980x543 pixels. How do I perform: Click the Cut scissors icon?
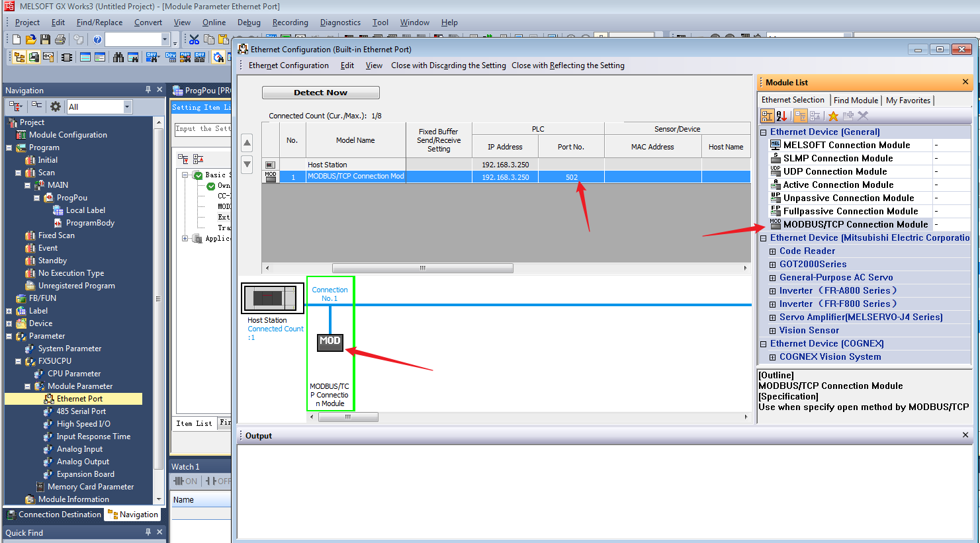(194, 40)
